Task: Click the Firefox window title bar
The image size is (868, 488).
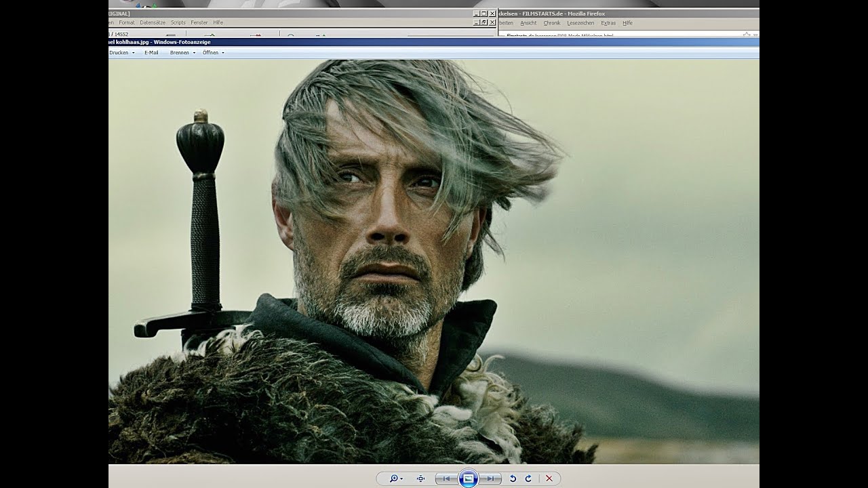Action: pos(629,14)
